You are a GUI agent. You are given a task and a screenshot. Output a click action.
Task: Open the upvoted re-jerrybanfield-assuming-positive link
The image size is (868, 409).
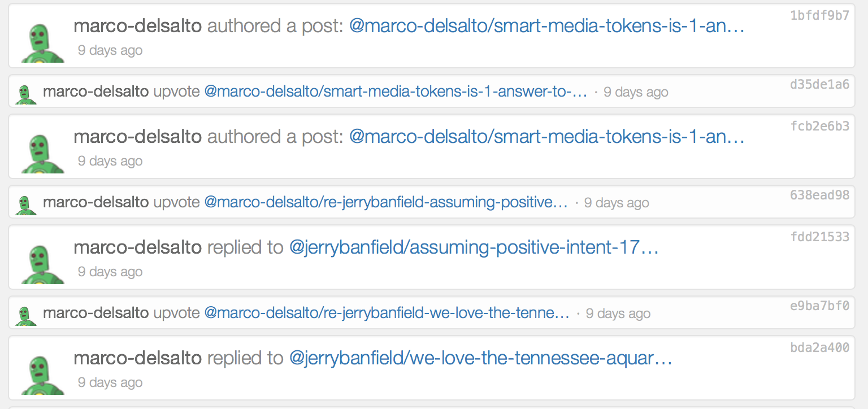pos(386,202)
